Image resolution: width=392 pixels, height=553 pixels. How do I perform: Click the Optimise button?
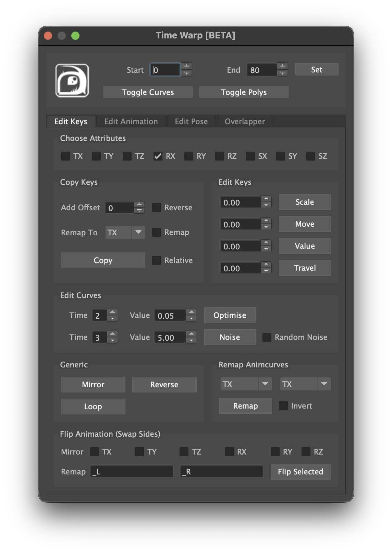pos(230,315)
